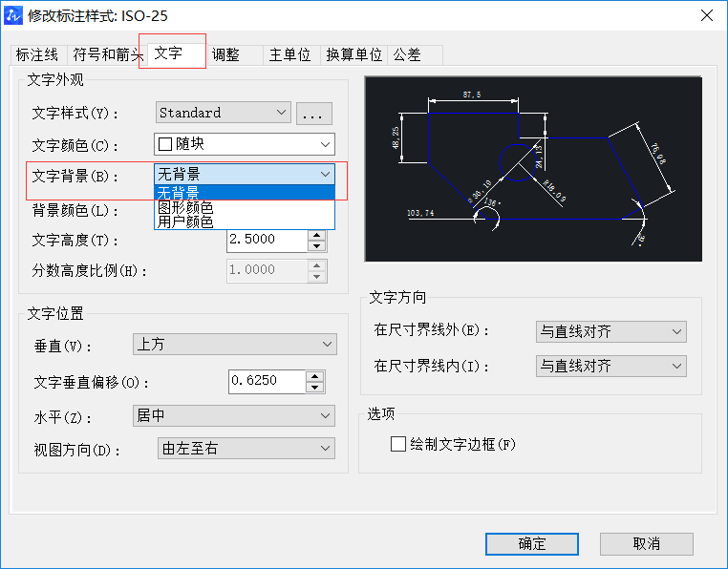Click the 取消 button

coord(647,543)
